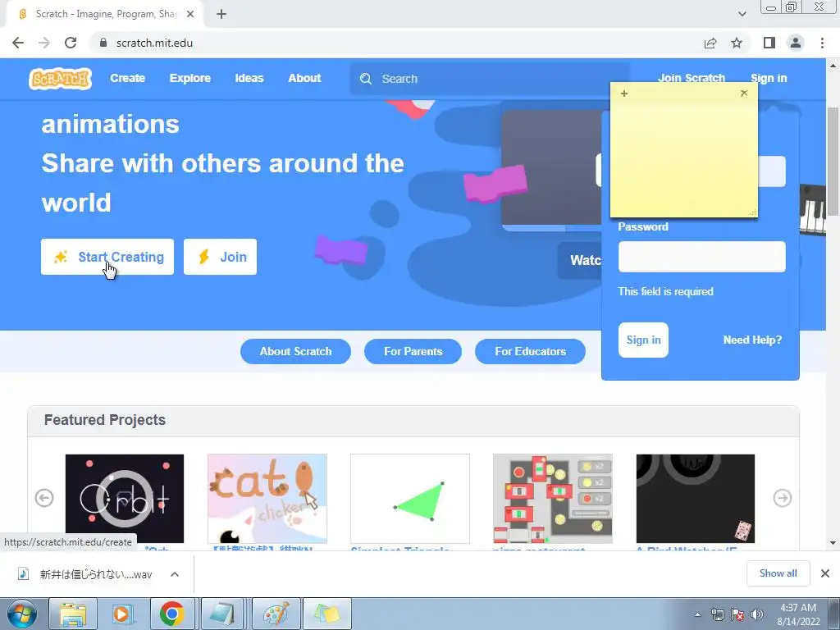Click the Need Help? link
Screen dimensions: 840x630
(x=752, y=340)
